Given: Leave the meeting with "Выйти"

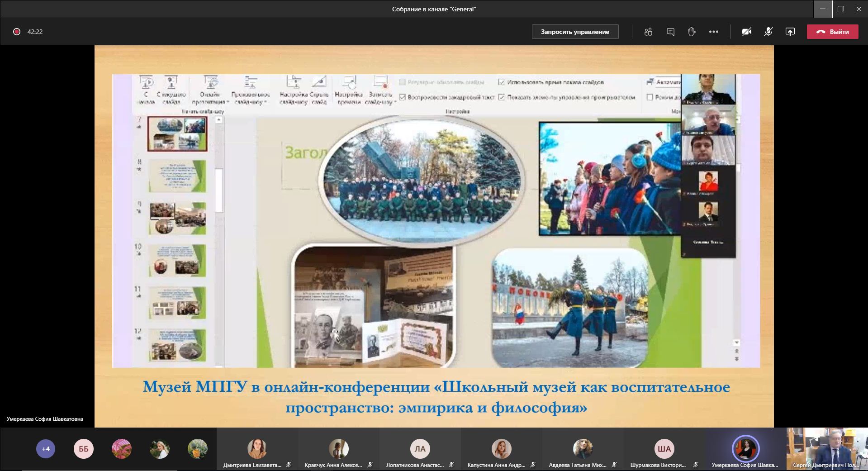Looking at the screenshot, I should click(832, 32).
